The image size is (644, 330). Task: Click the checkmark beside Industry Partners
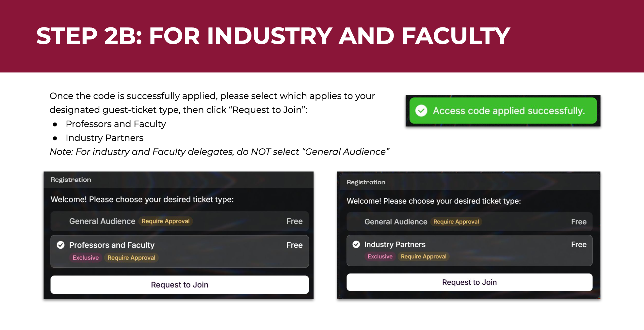(x=356, y=244)
